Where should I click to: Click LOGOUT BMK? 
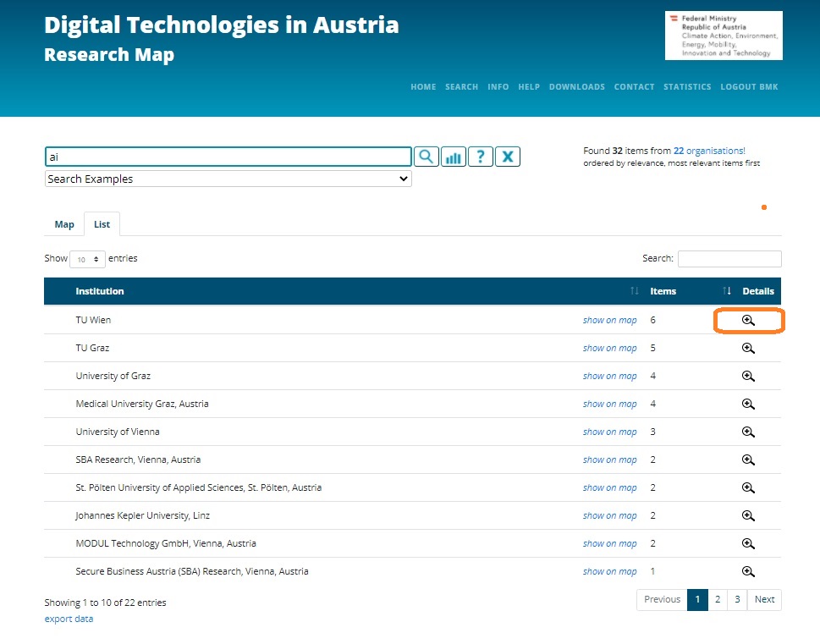click(x=750, y=87)
